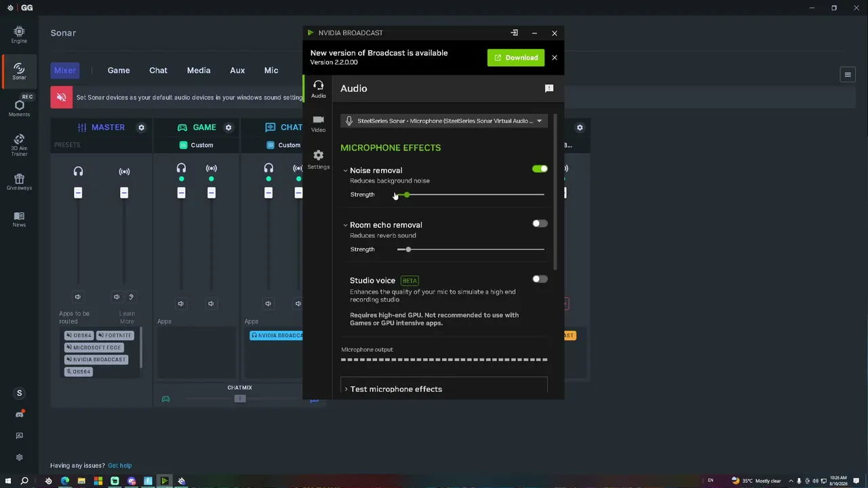868x488 pixels.
Task: Open the S profile avatar in GG sidebar
Action: tap(19, 393)
